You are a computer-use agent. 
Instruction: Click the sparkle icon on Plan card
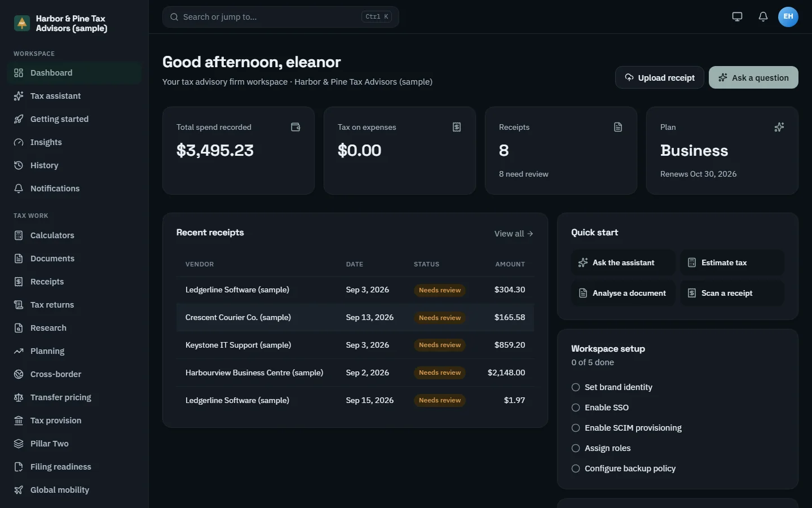click(x=779, y=127)
